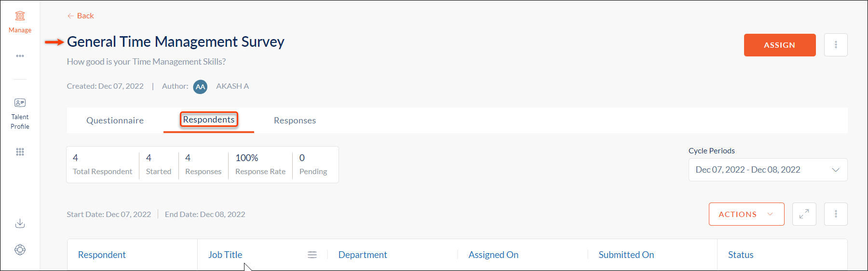Image resolution: width=868 pixels, height=271 pixels.
Task: Open the Actions dropdown button
Action: click(x=746, y=214)
